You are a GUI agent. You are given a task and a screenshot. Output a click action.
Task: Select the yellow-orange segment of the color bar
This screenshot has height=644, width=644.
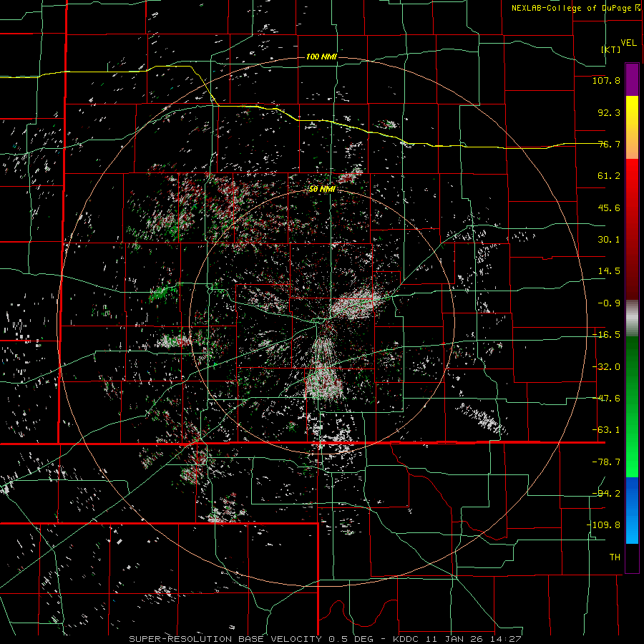point(632,127)
